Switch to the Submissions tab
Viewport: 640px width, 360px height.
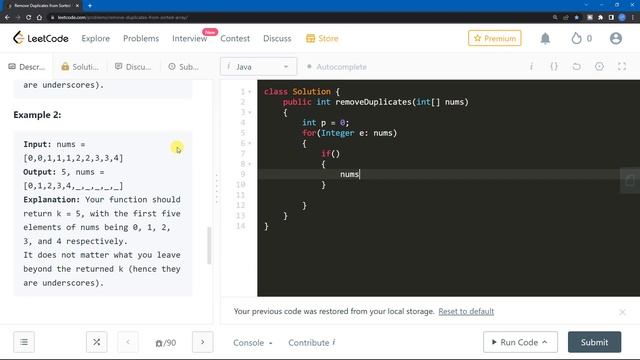tap(184, 67)
